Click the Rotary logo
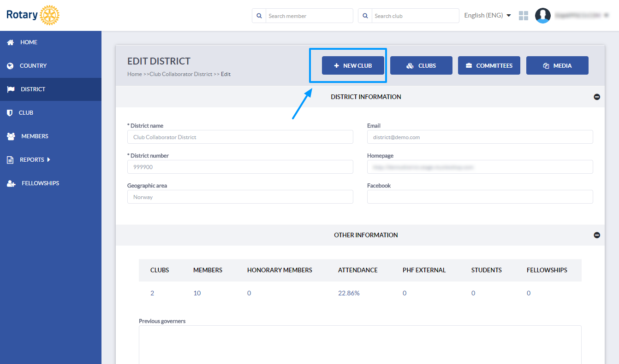619x364 pixels. click(x=33, y=15)
